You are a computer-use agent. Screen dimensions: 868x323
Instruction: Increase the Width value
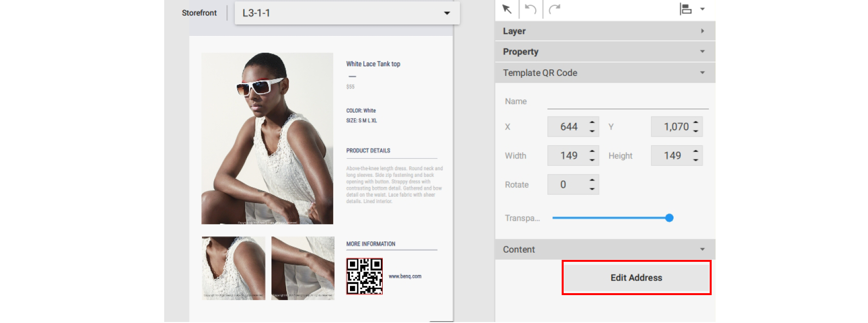592,151
